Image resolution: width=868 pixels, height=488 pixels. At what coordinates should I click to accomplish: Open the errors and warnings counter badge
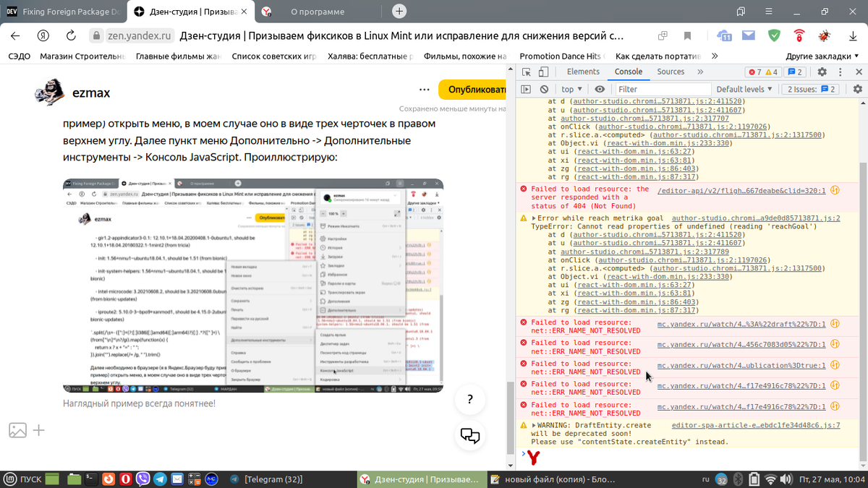pyautogui.click(x=763, y=72)
